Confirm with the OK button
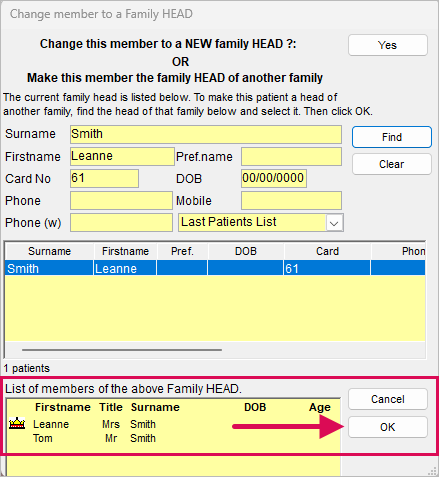Screen dimensions: 439x477 tap(388, 427)
